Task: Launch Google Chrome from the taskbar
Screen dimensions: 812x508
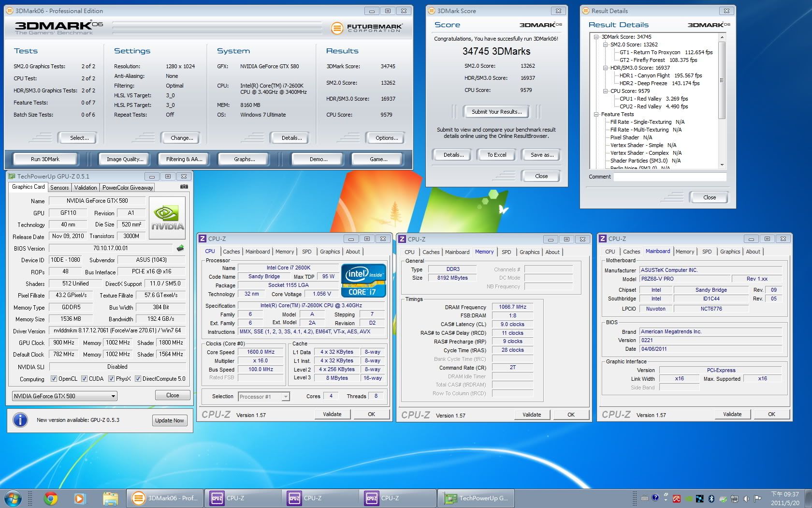Action: [x=50, y=498]
